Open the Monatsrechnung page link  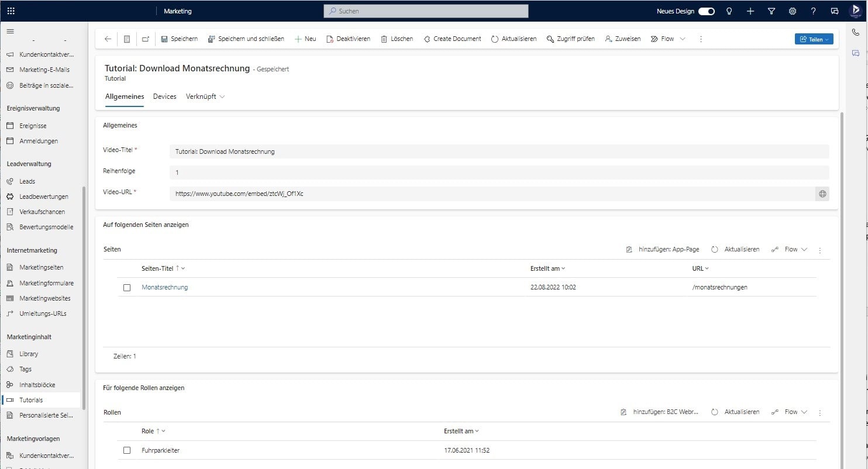164,287
